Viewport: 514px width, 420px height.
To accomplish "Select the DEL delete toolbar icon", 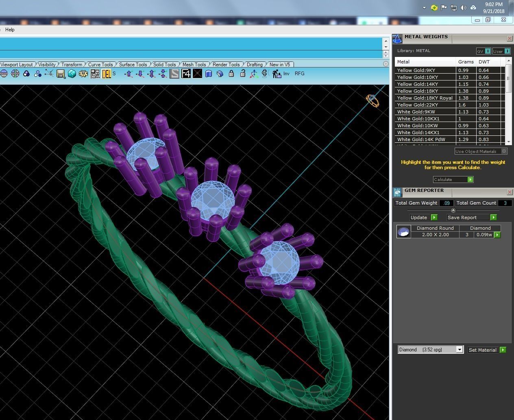I will 107,74.
